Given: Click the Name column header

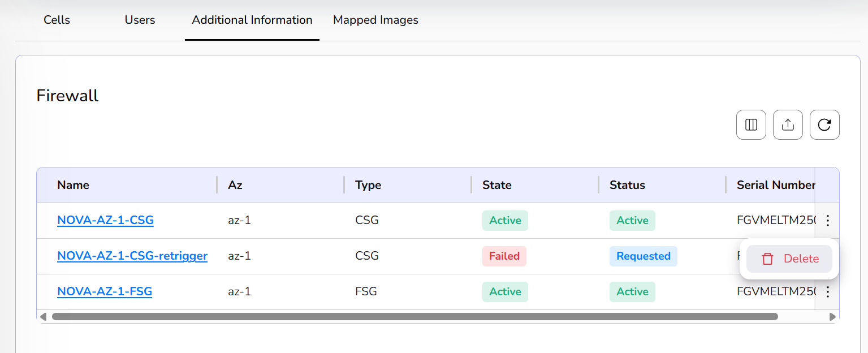Looking at the screenshot, I should (x=74, y=185).
